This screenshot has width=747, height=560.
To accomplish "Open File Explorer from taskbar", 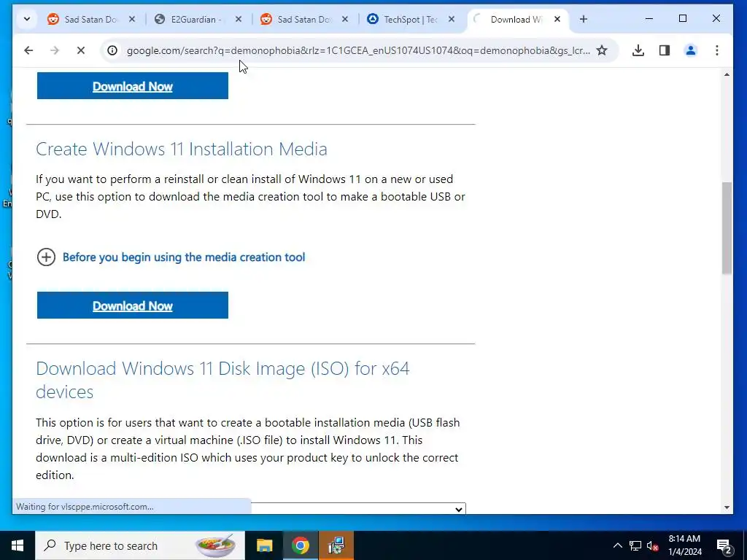I will pyautogui.click(x=264, y=545).
